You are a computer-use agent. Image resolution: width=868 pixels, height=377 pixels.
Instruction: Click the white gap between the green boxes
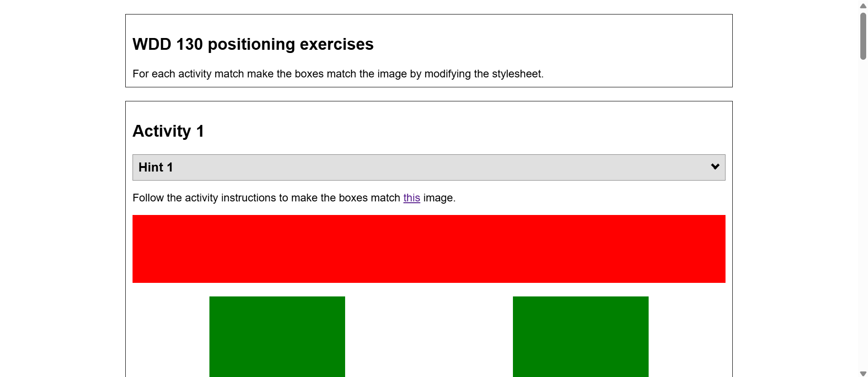click(428, 336)
